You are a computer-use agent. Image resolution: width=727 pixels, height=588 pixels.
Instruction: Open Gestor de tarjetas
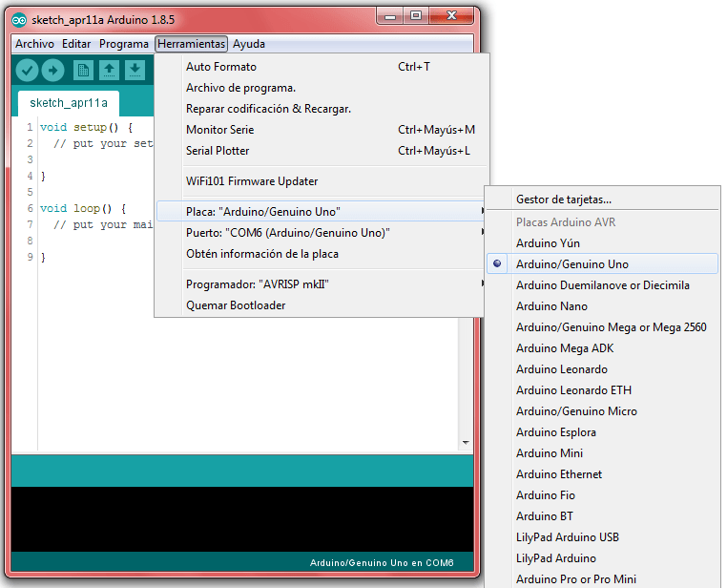click(563, 199)
